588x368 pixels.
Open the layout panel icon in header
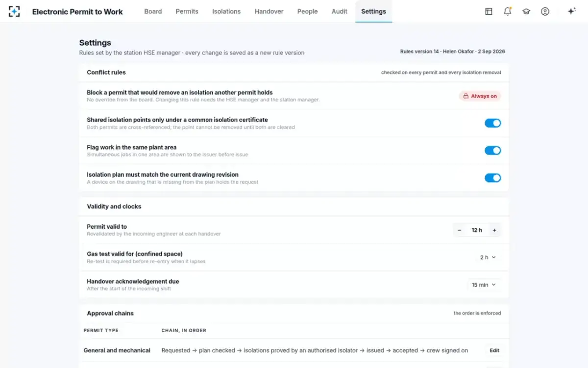(x=489, y=11)
